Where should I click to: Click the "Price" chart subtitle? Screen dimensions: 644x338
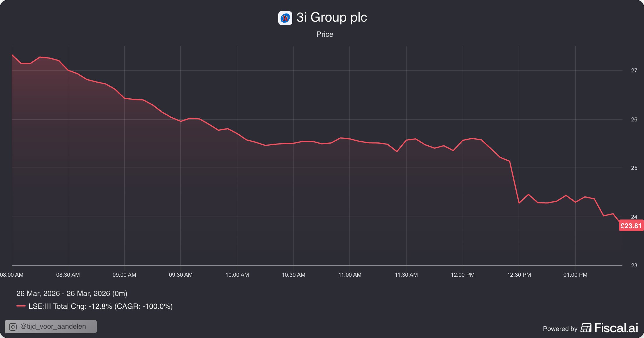point(325,34)
